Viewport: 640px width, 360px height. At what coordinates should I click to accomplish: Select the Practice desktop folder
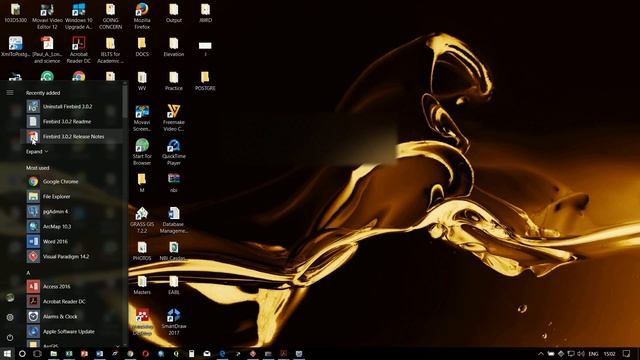(173, 81)
